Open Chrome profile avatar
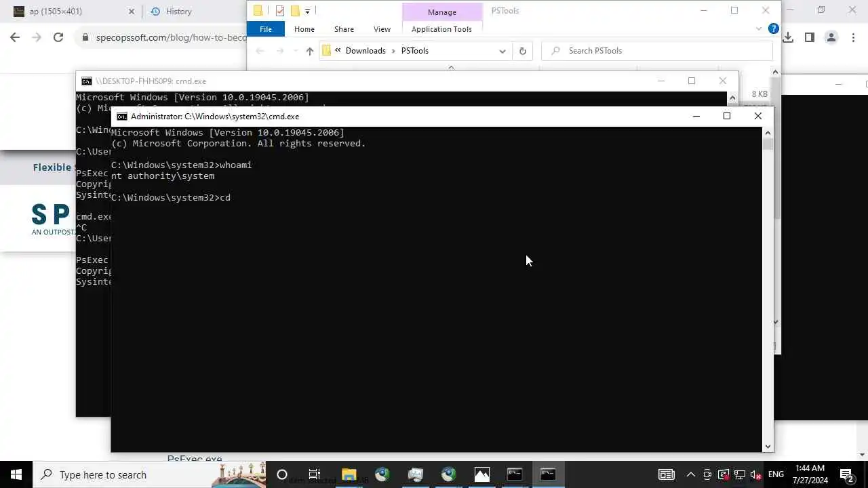Image resolution: width=868 pixels, height=488 pixels. (831, 38)
